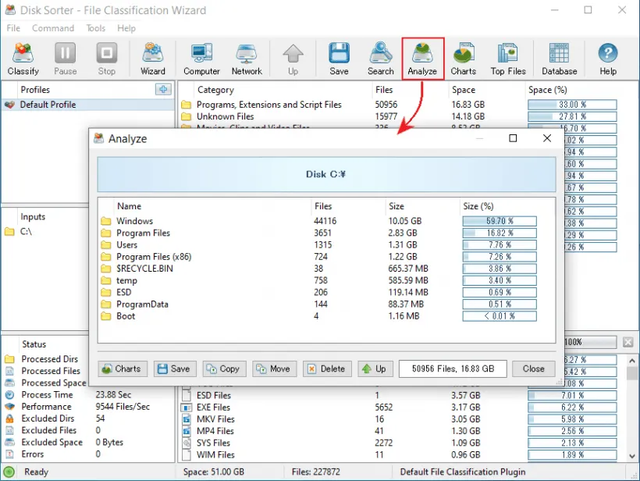Click the Analyze toolbar icon
The image size is (640, 481).
(422, 59)
